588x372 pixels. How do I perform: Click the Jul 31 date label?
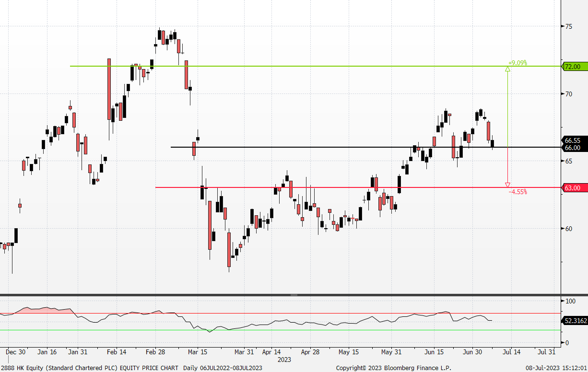547,352
